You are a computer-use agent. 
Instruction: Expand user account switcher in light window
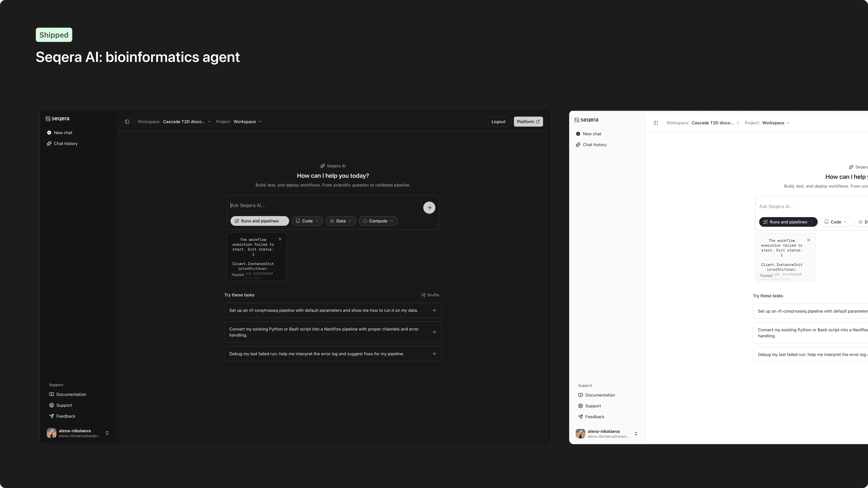[636, 434]
